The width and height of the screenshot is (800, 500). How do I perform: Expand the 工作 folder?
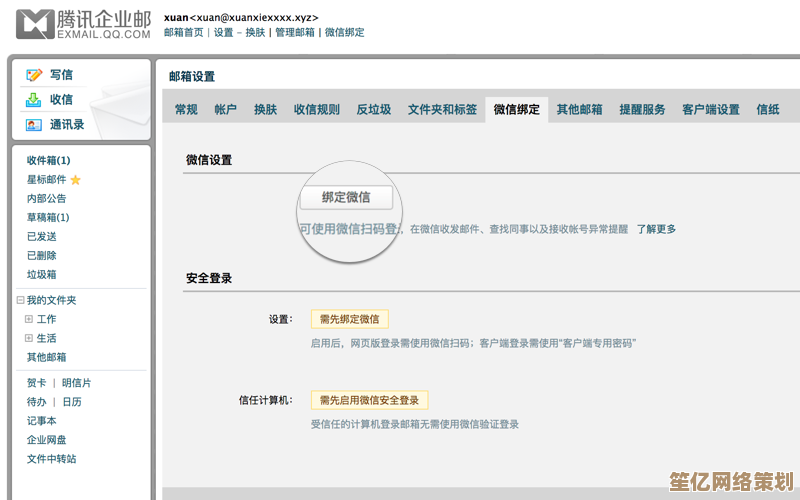point(29,319)
